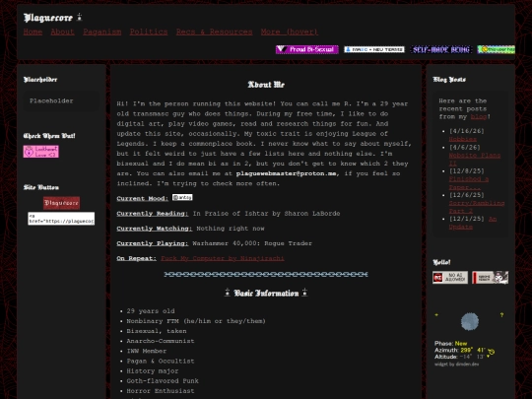Click the 'History major' list item
532x399 pixels.
(x=153, y=370)
